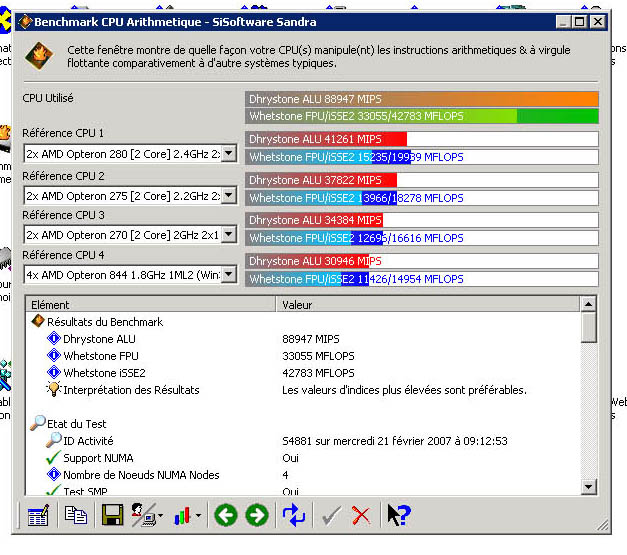Minimize the Sandra benchmark window
Screen dimensions: 627x555
point(563,22)
